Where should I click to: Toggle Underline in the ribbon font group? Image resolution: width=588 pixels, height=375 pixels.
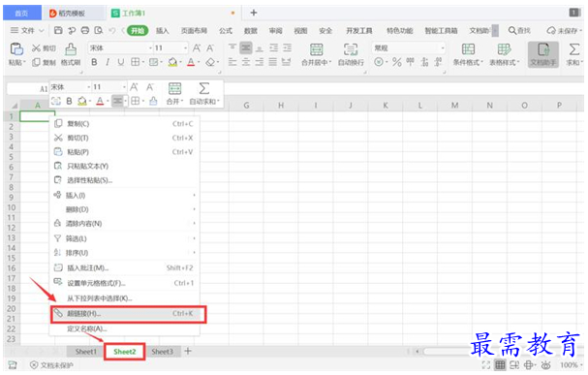120,62
